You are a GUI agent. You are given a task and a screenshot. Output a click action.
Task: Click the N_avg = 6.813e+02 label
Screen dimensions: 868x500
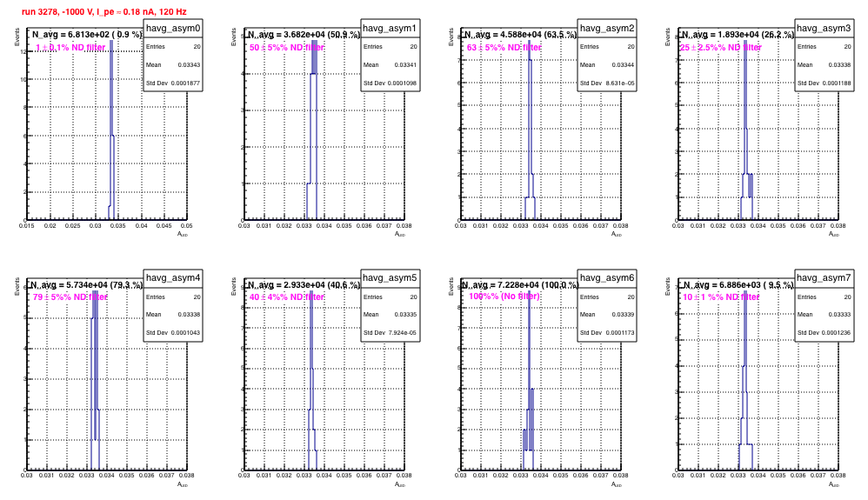(87, 35)
